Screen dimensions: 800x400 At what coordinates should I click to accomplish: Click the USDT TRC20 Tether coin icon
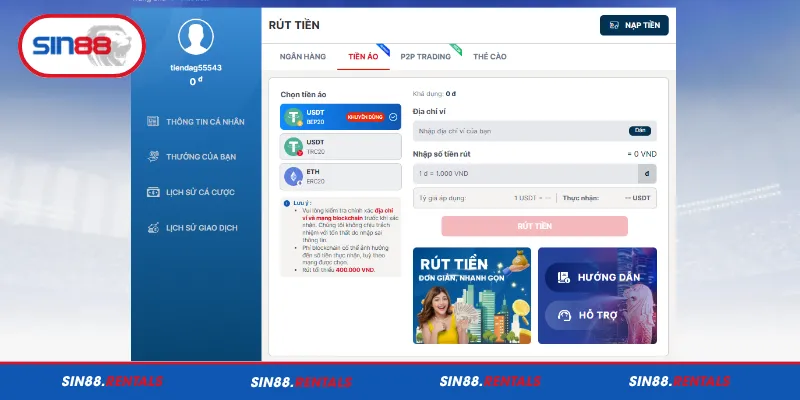coord(293,147)
